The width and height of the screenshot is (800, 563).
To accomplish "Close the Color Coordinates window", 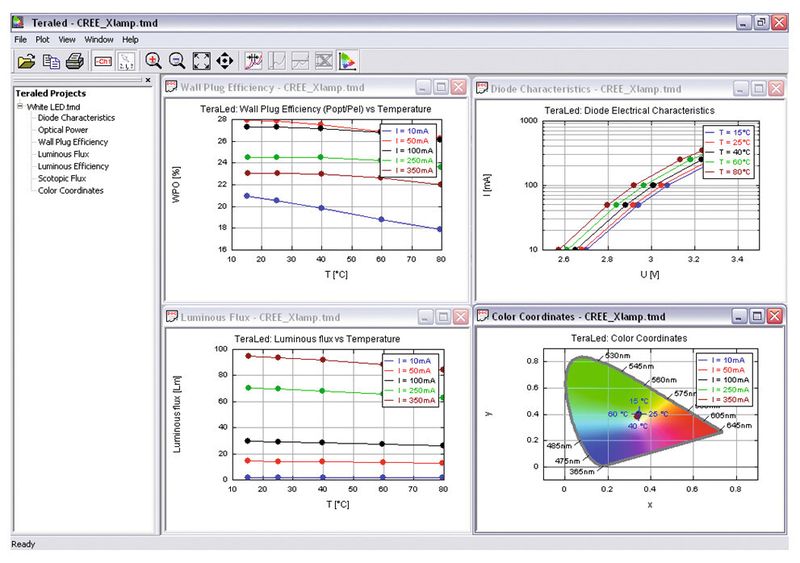I will [x=775, y=316].
